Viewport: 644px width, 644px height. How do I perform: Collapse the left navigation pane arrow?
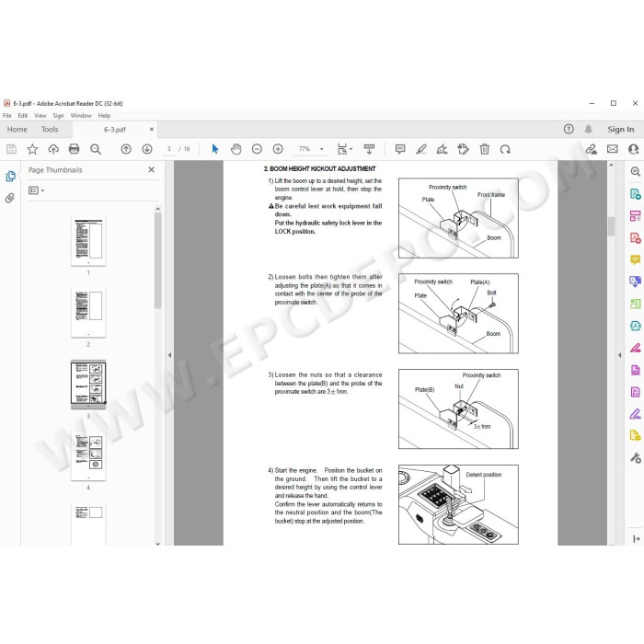pyautogui.click(x=169, y=355)
